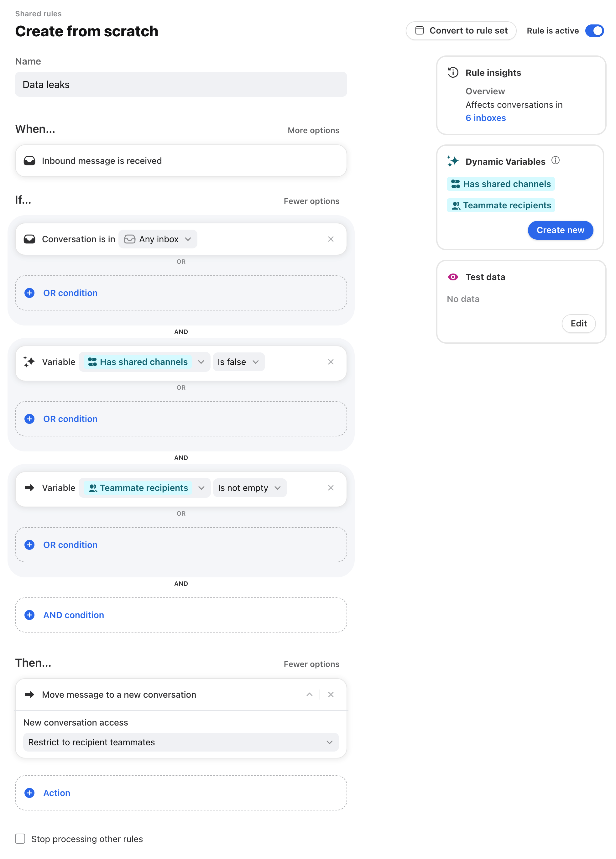Select the Has shared channels chip in sidebar
The image size is (616, 859).
point(500,184)
